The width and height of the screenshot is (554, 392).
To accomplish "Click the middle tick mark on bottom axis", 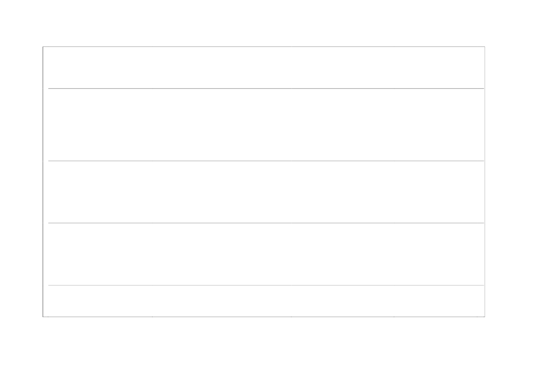I will pyautogui.click(x=291, y=317).
